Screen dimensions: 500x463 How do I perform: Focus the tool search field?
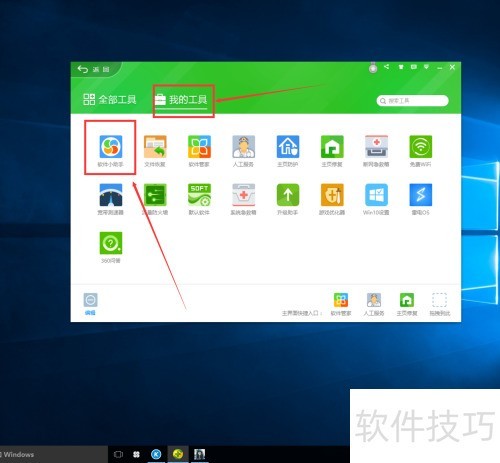point(412,101)
